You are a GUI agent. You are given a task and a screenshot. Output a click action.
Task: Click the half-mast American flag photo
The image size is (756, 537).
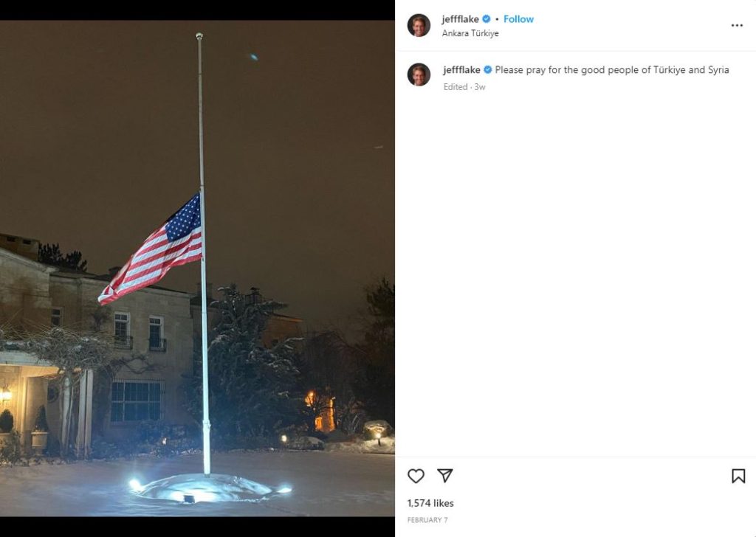[151, 249]
